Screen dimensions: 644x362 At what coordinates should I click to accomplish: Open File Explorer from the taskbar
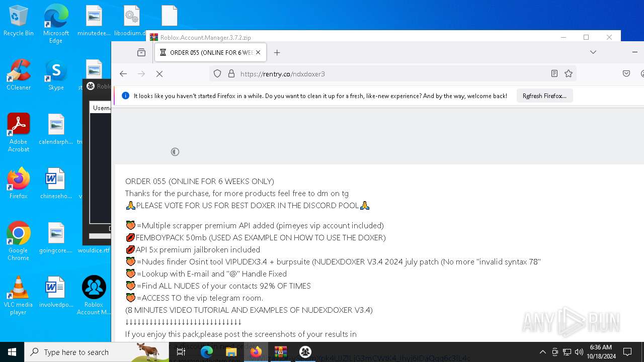pos(231,352)
